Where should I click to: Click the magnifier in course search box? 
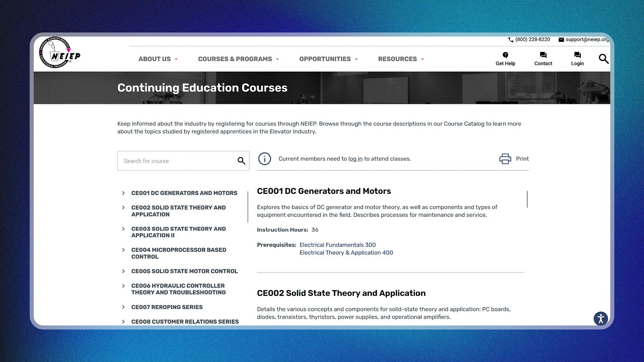tap(241, 161)
